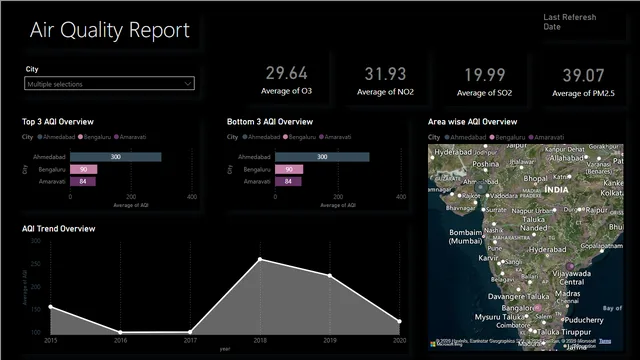640x360 pixels.
Task: Click the 2016 year label on trend axis
Action: (120, 340)
